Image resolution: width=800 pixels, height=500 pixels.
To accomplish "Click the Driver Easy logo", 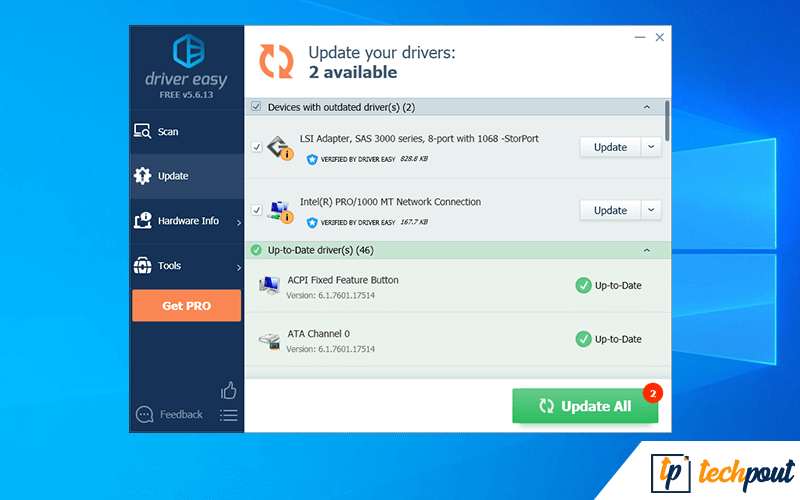I will pos(188,52).
